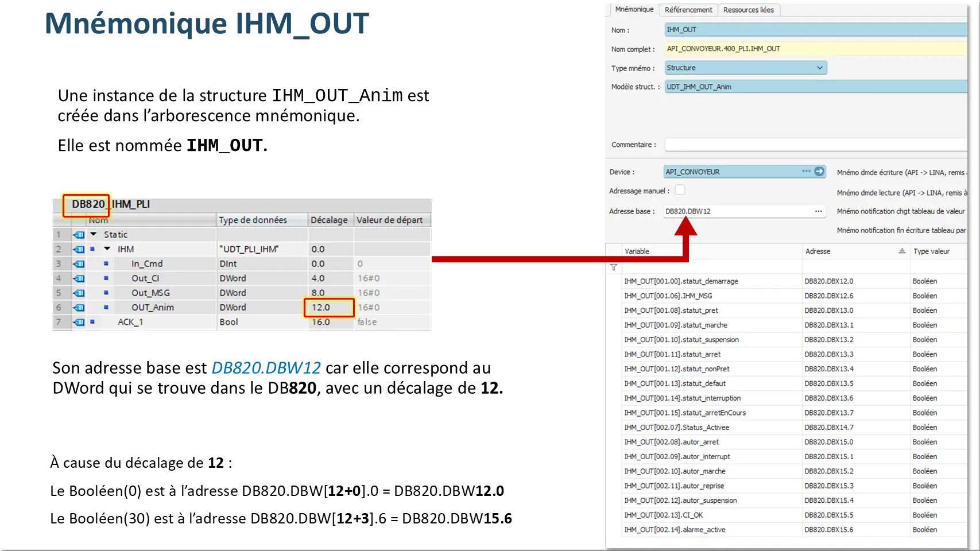Click the Nom field containing IHM_OUT
Viewport: 980px width, 551px height.
pyautogui.click(x=815, y=30)
